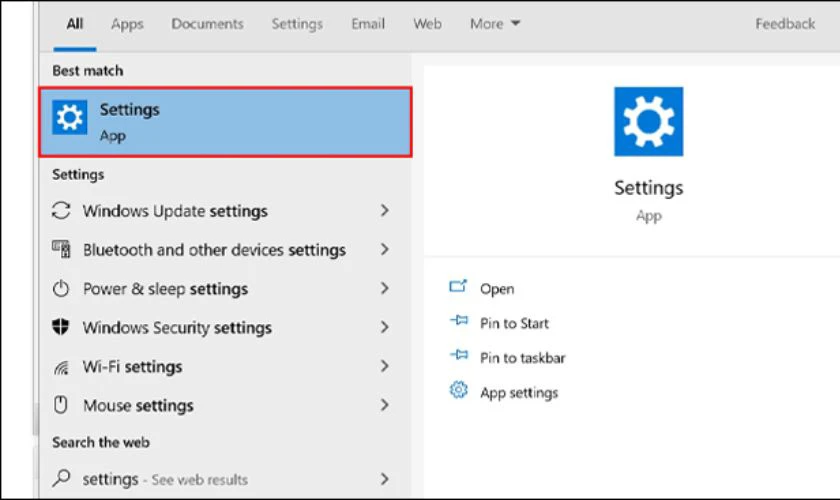
Task: Expand the settings web results chevron
Action: point(385,479)
